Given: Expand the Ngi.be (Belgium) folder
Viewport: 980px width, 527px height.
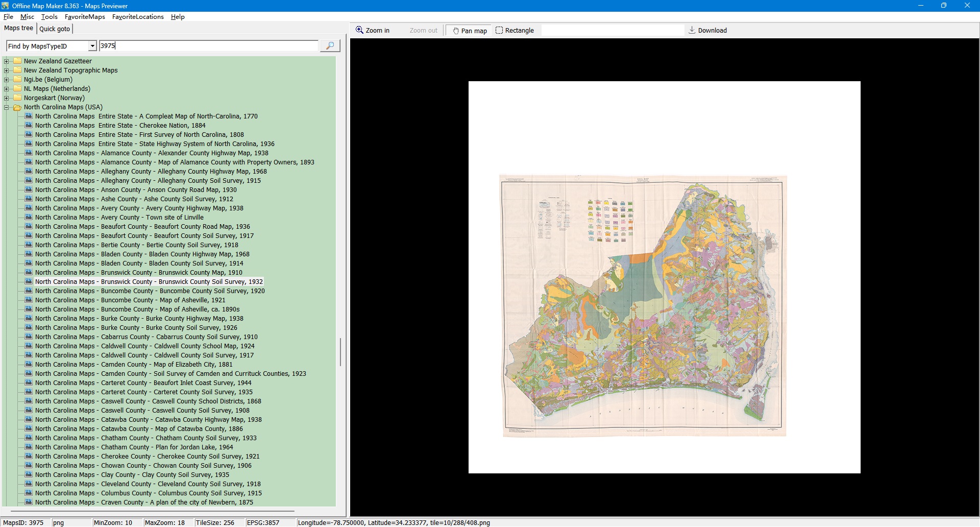Looking at the screenshot, I should (7, 80).
